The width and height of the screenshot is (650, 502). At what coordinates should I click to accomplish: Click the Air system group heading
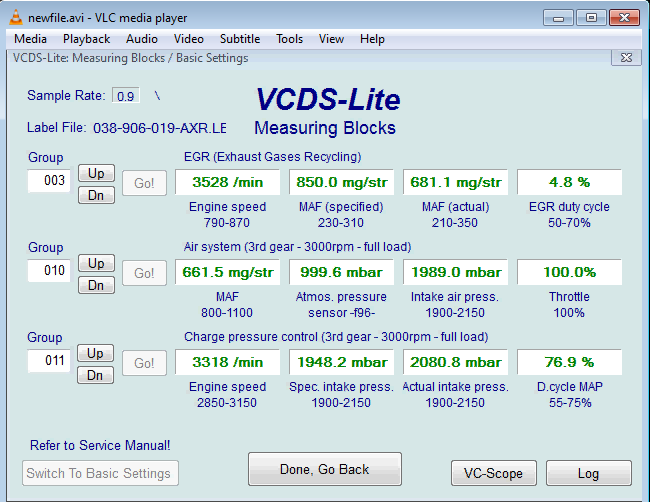[297, 247]
